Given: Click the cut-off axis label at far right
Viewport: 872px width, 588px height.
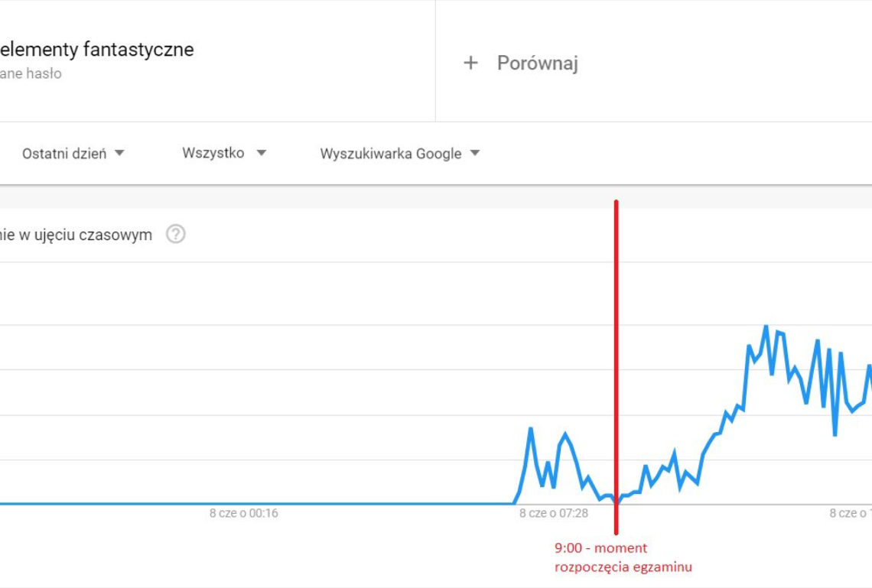Looking at the screenshot, I should point(851,514).
